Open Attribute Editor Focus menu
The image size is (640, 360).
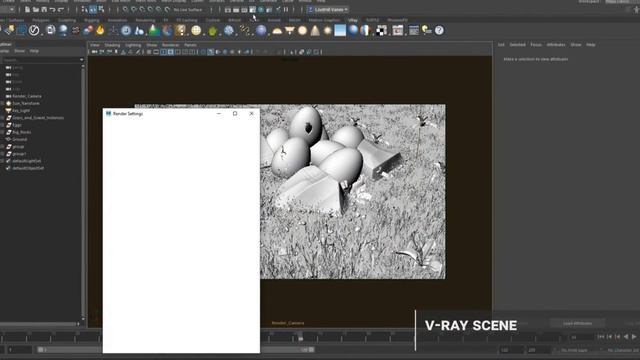coord(536,44)
